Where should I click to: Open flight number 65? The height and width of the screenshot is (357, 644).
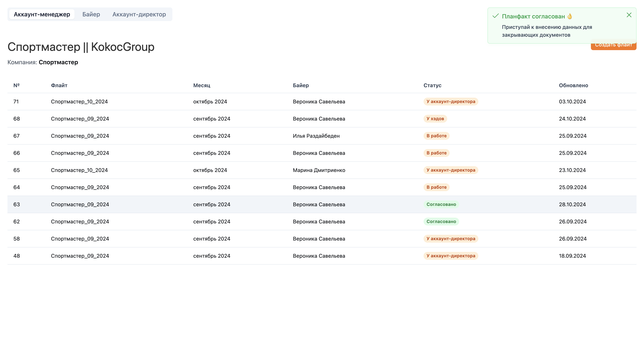point(322,170)
